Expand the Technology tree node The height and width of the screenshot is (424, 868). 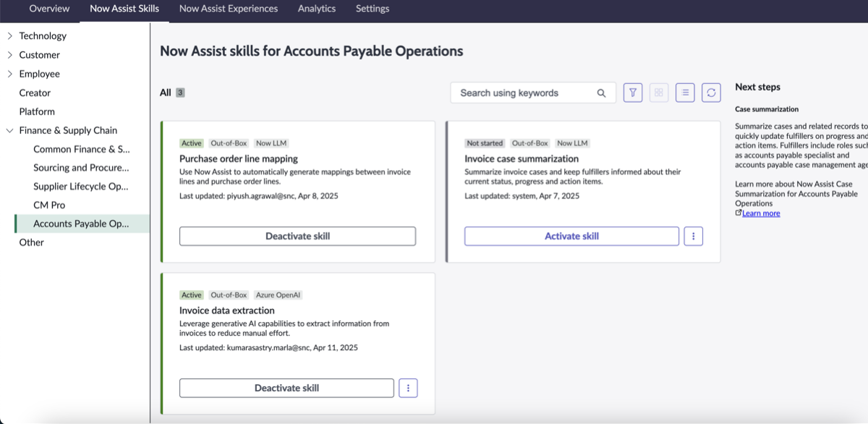pyautogui.click(x=9, y=35)
